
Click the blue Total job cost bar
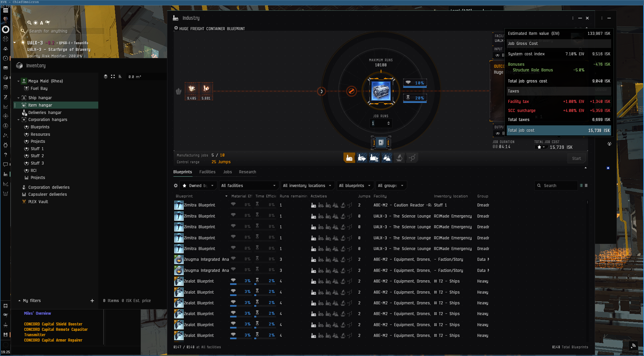[558, 130]
